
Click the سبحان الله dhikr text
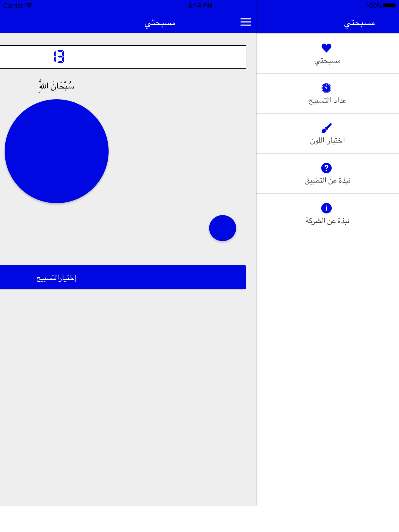pyautogui.click(x=56, y=86)
